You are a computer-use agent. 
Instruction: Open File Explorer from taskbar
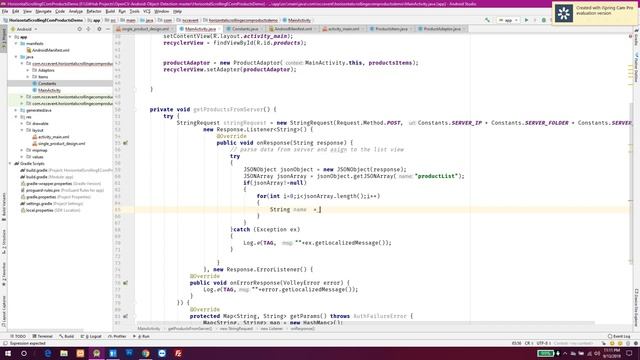(64, 353)
